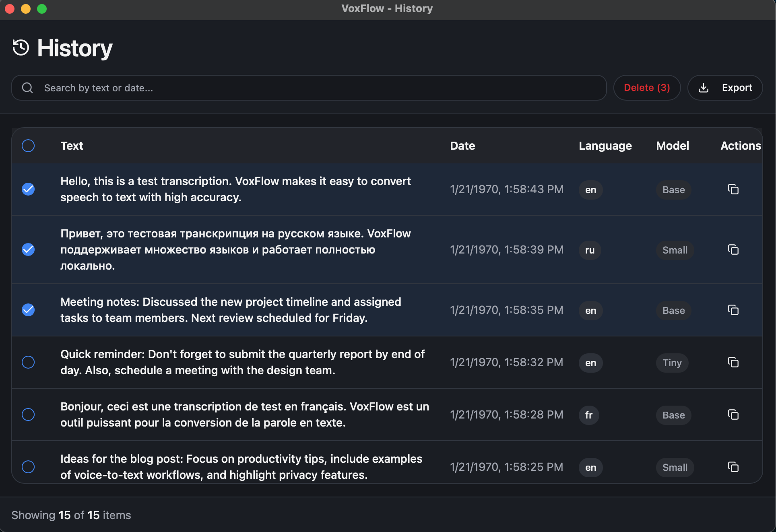Click the Tiny model badge
Screen dimensions: 776x532
point(671,363)
